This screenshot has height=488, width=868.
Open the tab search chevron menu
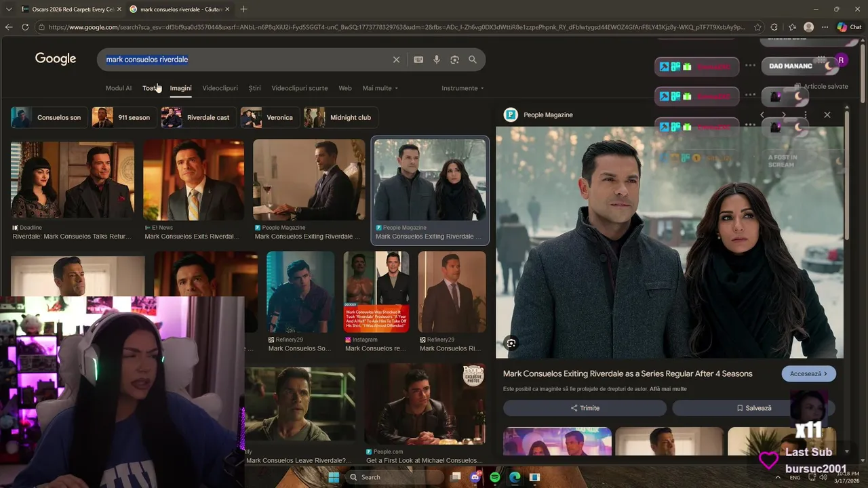point(9,9)
